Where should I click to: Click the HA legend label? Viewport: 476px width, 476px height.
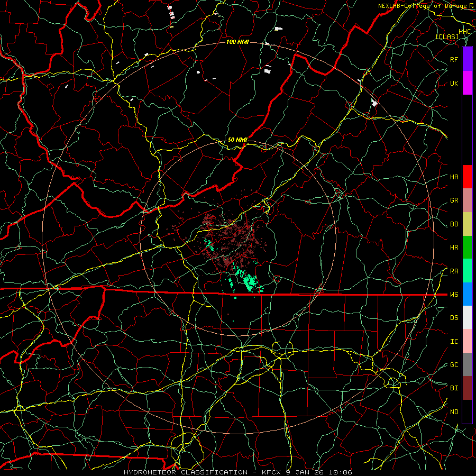click(x=454, y=177)
